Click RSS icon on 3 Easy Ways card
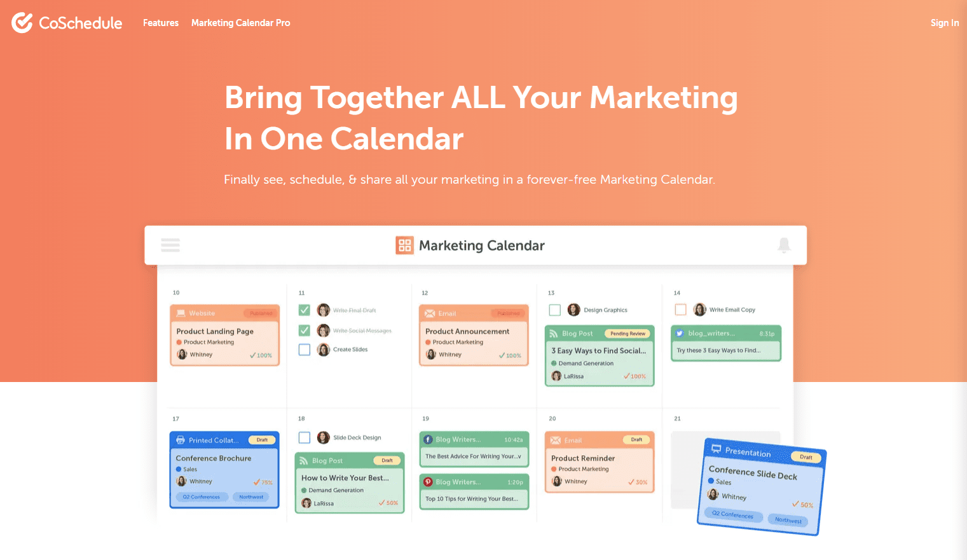 [x=554, y=333]
